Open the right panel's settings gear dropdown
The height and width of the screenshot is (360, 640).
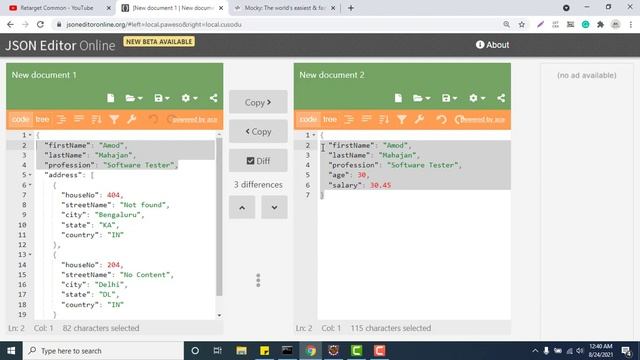[x=477, y=98]
